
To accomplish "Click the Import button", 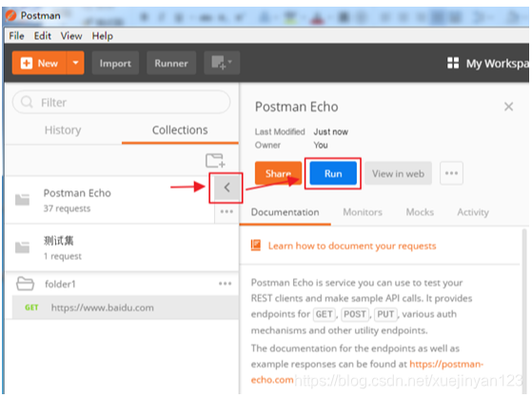I will click(115, 63).
